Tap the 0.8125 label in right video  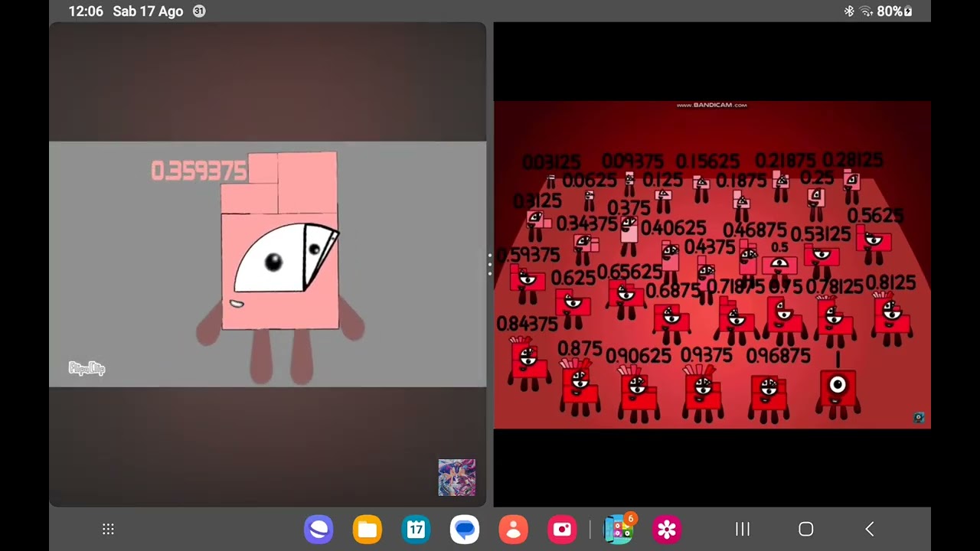(x=890, y=283)
